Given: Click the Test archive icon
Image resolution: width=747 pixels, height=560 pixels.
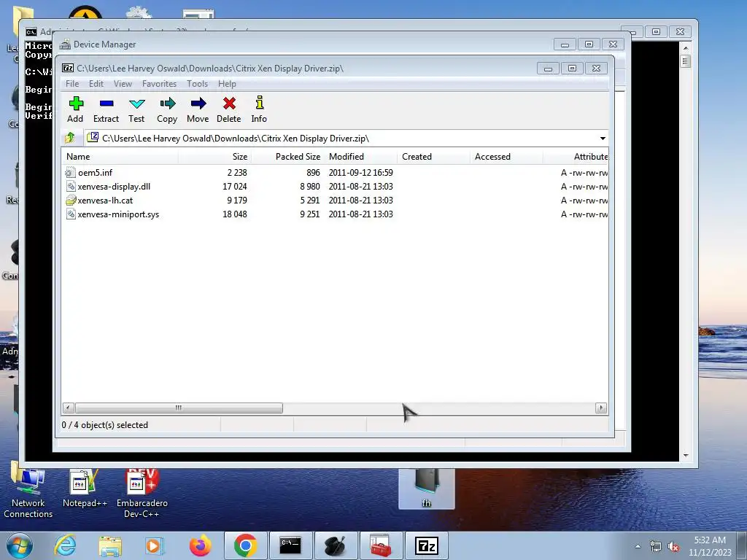Looking at the screenshot, I should (136, 104).
